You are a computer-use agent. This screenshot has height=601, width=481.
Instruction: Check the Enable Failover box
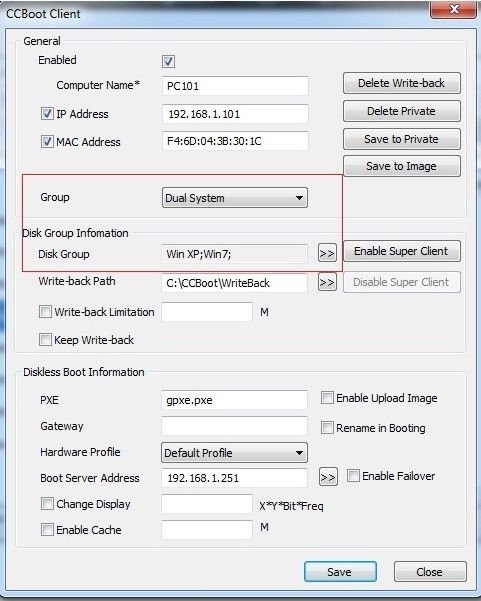point(353,476)
